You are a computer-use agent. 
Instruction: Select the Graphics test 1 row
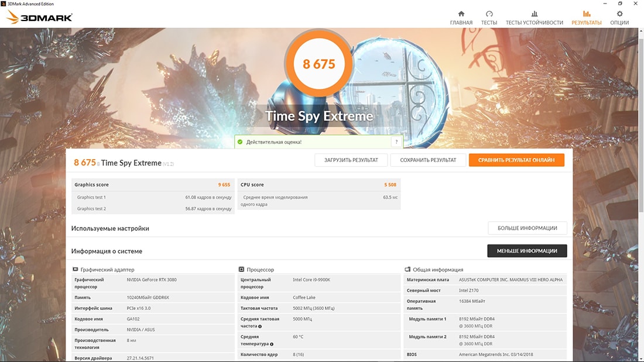click(153, 198)
